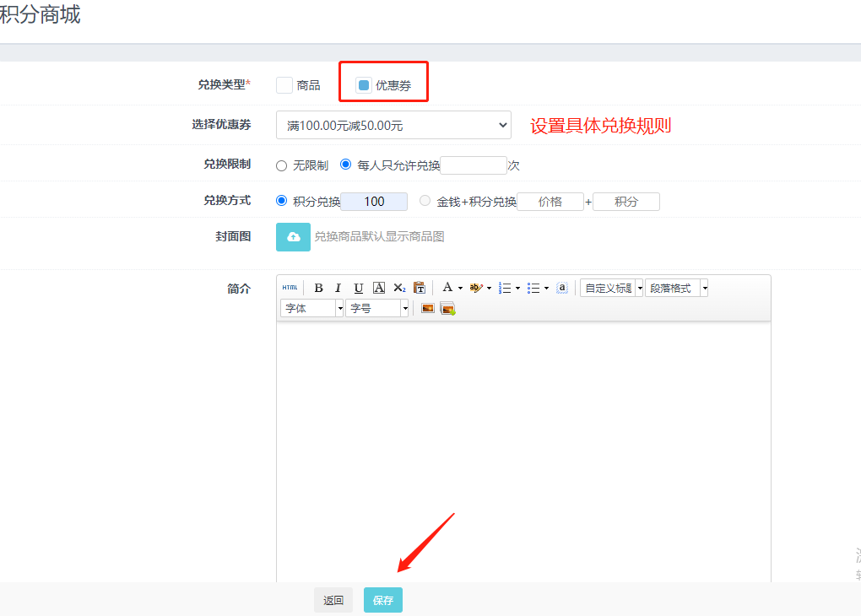
Task: Open the 选择优惠券 coupon dropdown
Action: (x=393, y=126)
